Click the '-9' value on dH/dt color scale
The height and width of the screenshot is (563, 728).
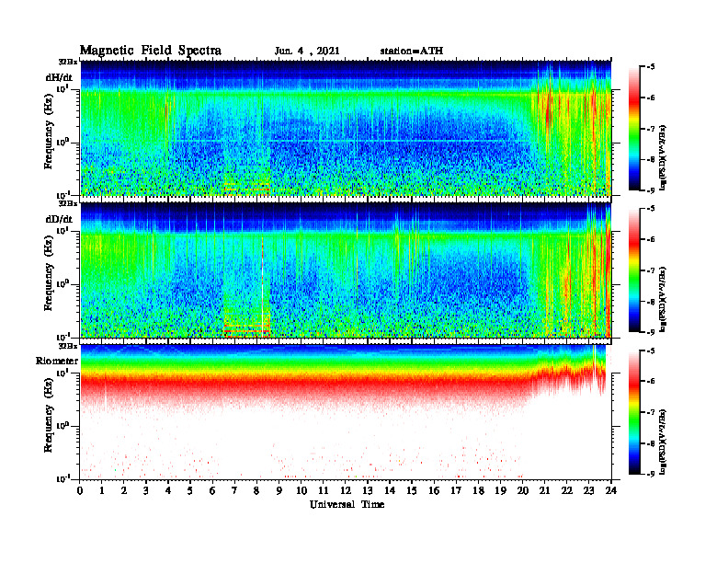(x=650, y=190)
